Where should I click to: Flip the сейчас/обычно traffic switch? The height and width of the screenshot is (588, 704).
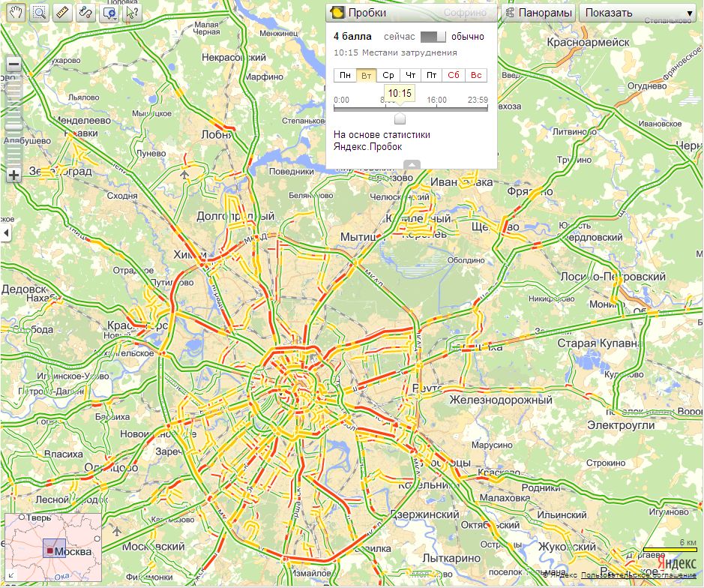point(433,37)
